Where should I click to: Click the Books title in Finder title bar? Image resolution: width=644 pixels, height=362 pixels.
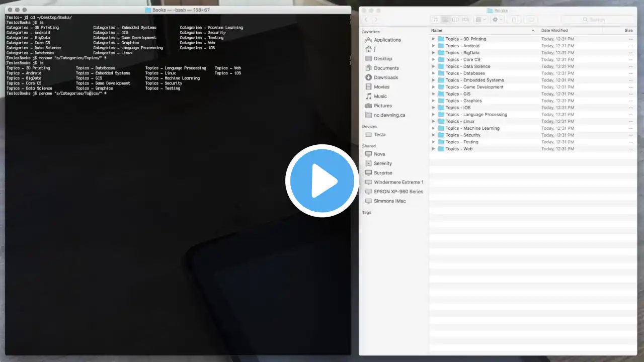coord(501,11)
